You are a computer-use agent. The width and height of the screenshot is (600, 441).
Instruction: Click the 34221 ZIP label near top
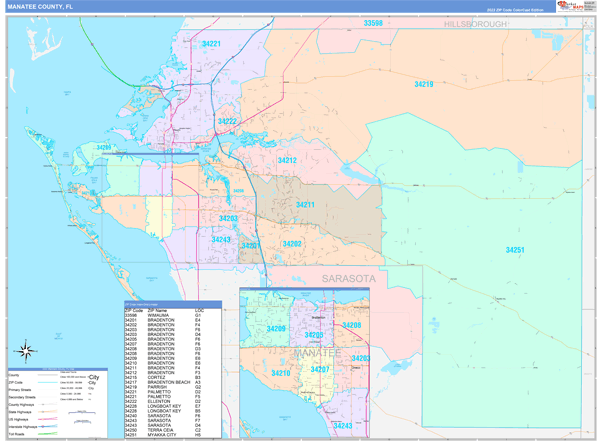click(212, 44)
